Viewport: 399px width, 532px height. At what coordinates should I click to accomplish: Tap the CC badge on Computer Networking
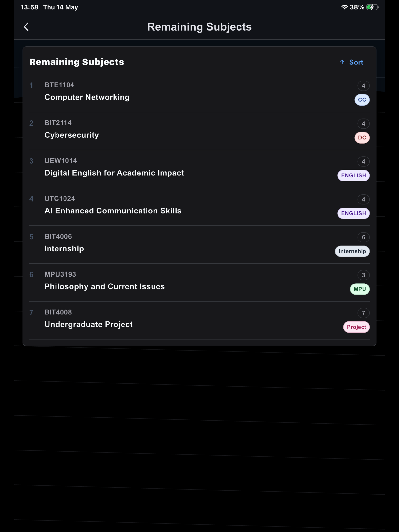(362, 100)
